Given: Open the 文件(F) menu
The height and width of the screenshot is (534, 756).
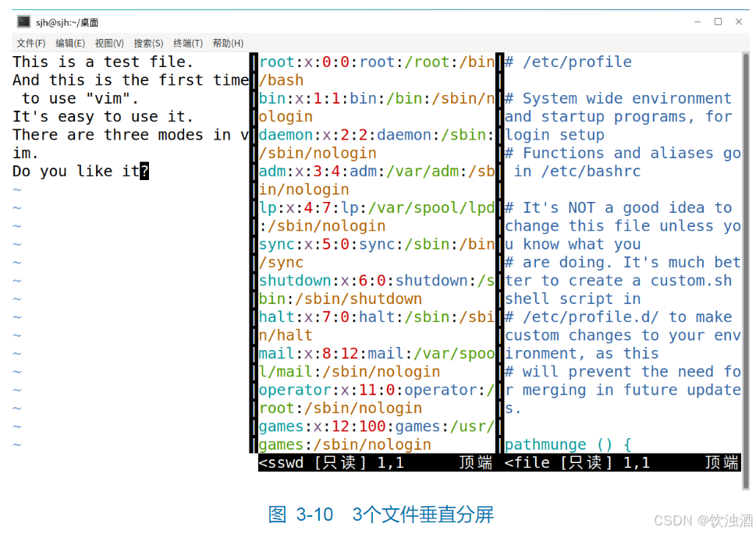Looking at the screenshot, I should click(31, 44).
